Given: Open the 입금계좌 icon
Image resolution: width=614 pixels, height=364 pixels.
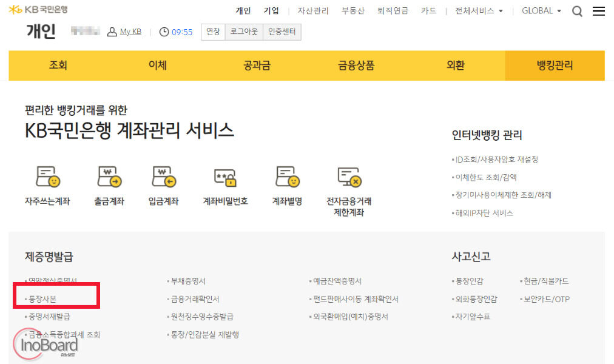Looking at the screenshot, I should 164,177.
